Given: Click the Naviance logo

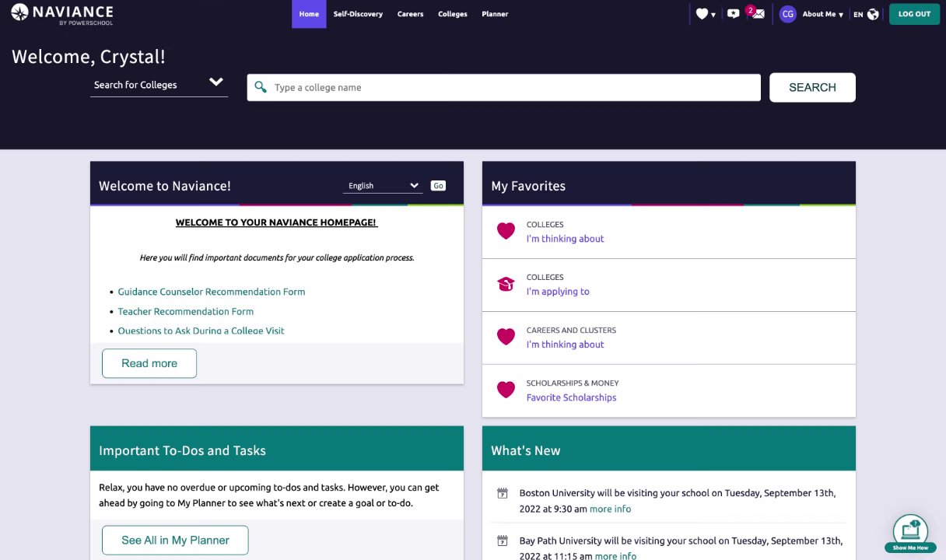Looking at the screenshot, I should click(62, 13).
